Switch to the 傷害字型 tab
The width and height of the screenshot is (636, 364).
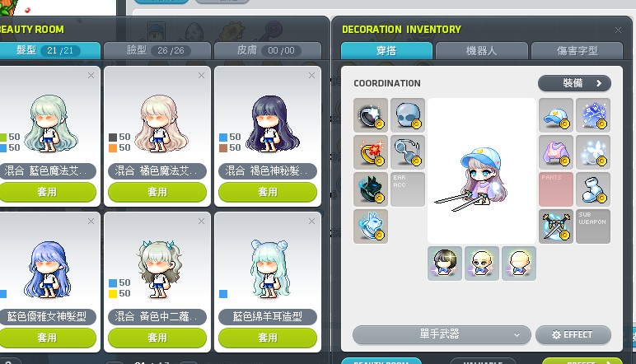pyautogui.click(x=577, y=51)
